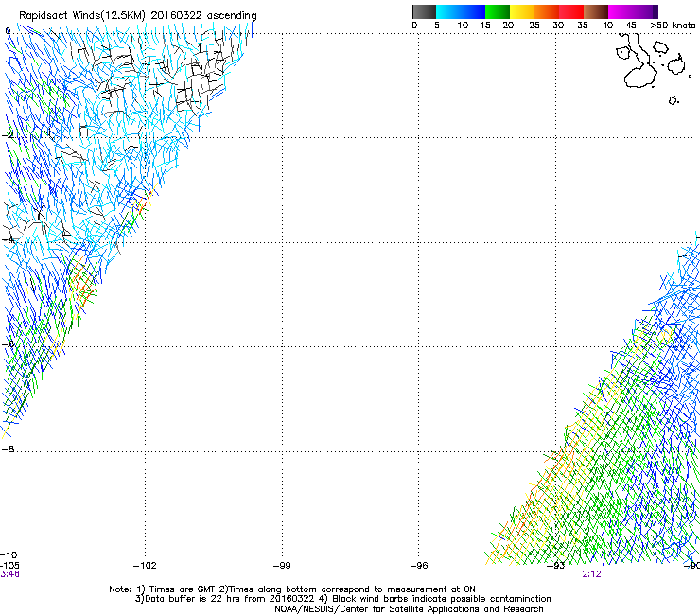Click the latitude label '-10'
Image resolution: width=700 pixels, height=615 pixels.
tap(9, 555)
